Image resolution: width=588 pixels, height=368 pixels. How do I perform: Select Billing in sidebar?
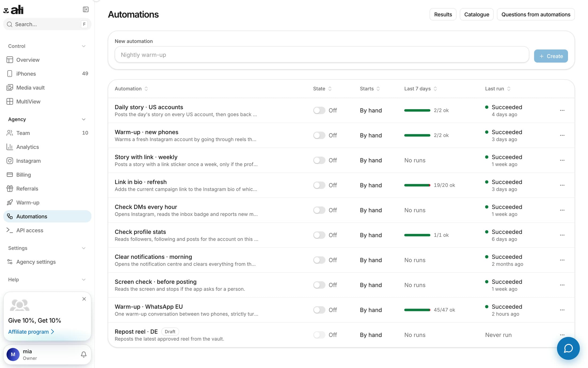pos(47,175)
